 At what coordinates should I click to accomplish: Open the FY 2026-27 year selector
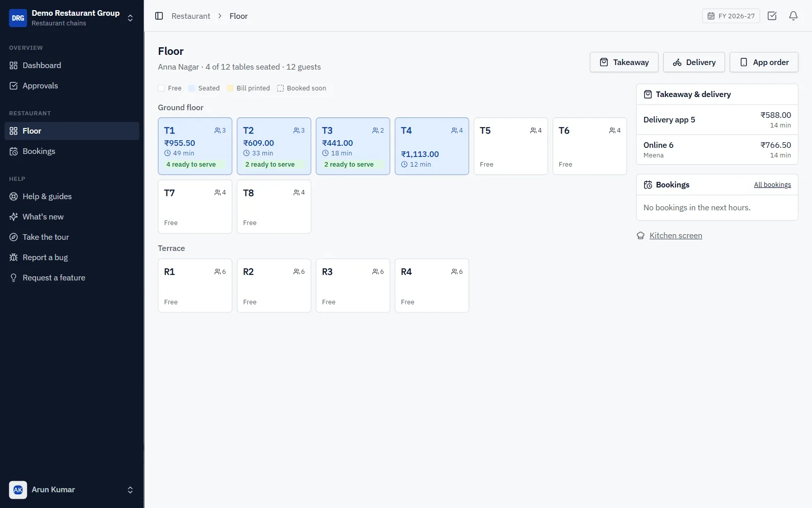pos(731,16)
